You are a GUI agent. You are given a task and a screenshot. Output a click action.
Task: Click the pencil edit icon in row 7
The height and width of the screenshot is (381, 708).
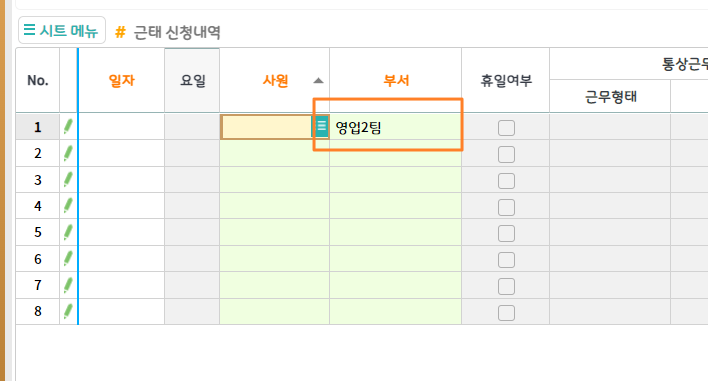pyautogui.click(x=68, y=285)
